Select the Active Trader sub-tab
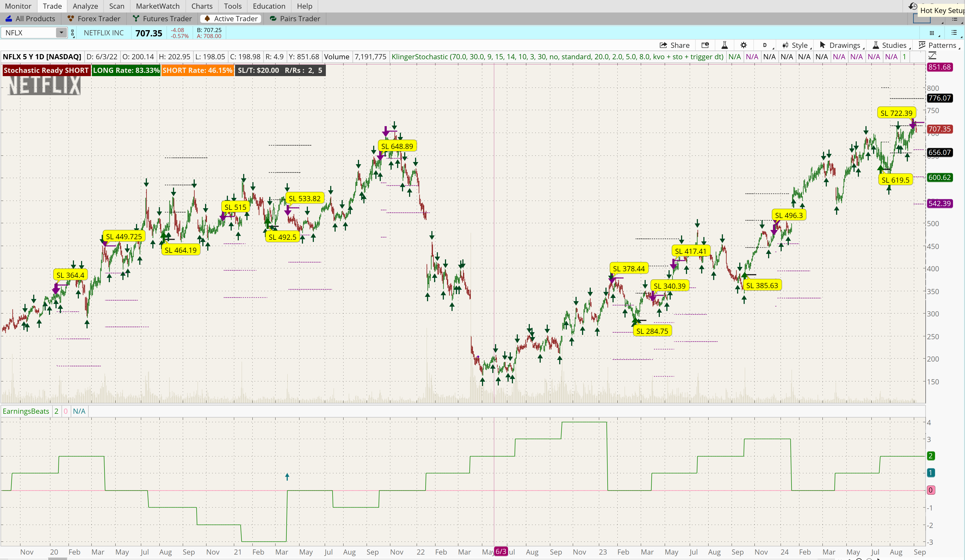 [231, 18]
